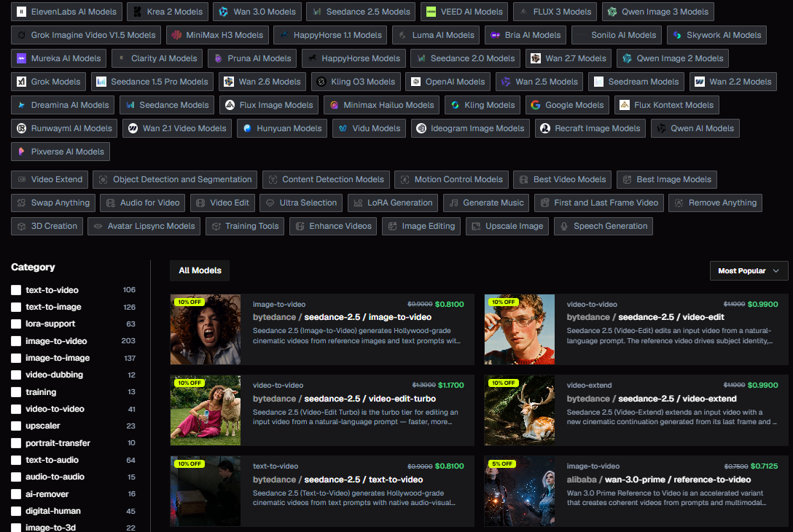793x532 pixels.
Task: Click the Pruna AI Models icon
Action: click(x=218, y=58)
